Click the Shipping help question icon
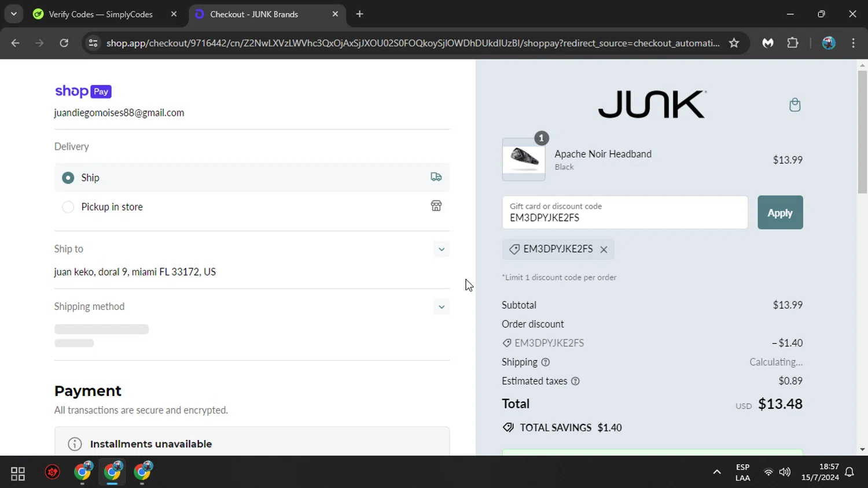Screen dimensions: 868x488 545,363
